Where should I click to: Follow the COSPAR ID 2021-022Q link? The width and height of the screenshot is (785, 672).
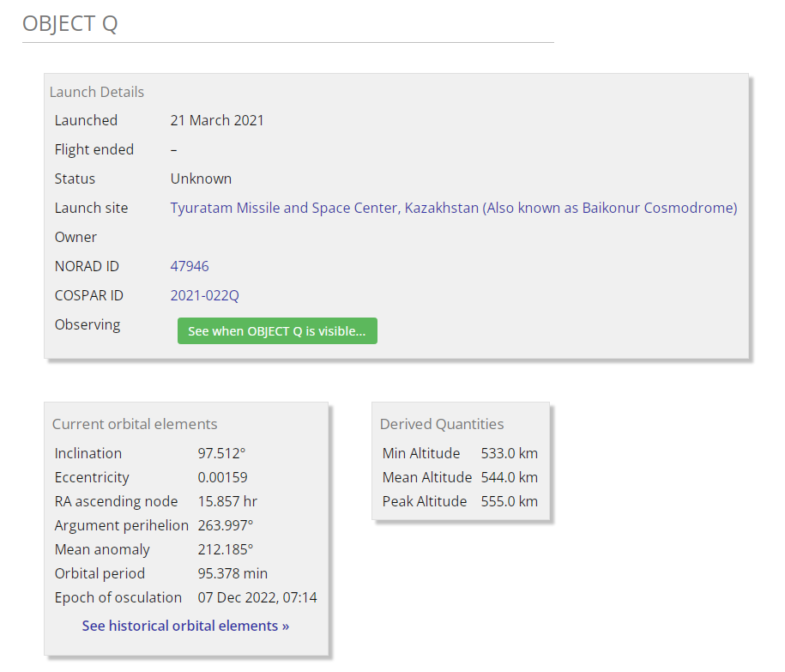pos(204,295)
